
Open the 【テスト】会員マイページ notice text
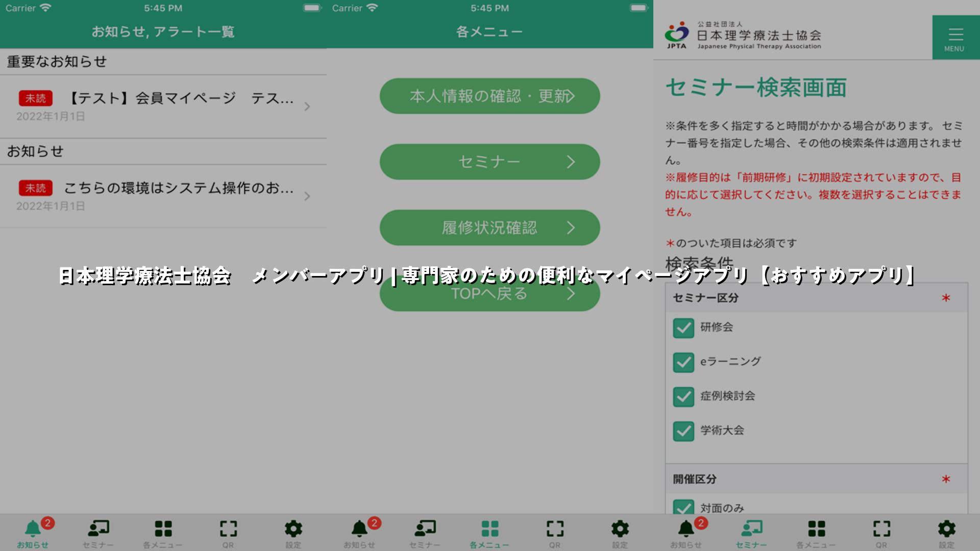pyautogui.click(x=181, y=98)
